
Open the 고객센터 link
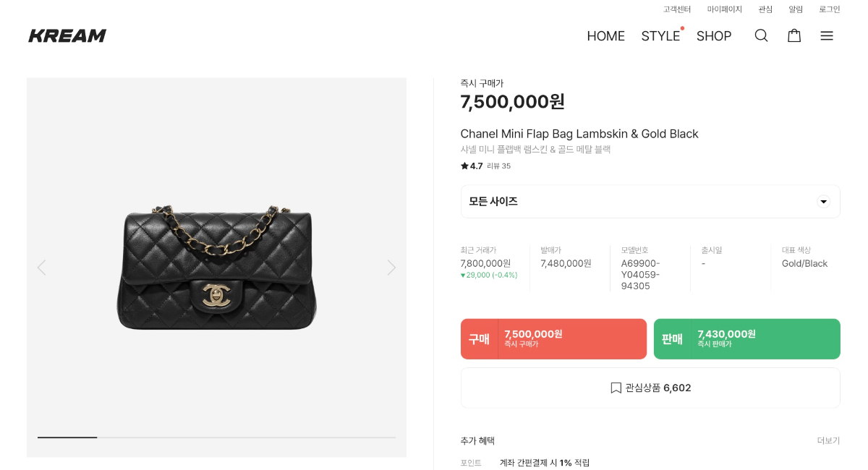677,9
